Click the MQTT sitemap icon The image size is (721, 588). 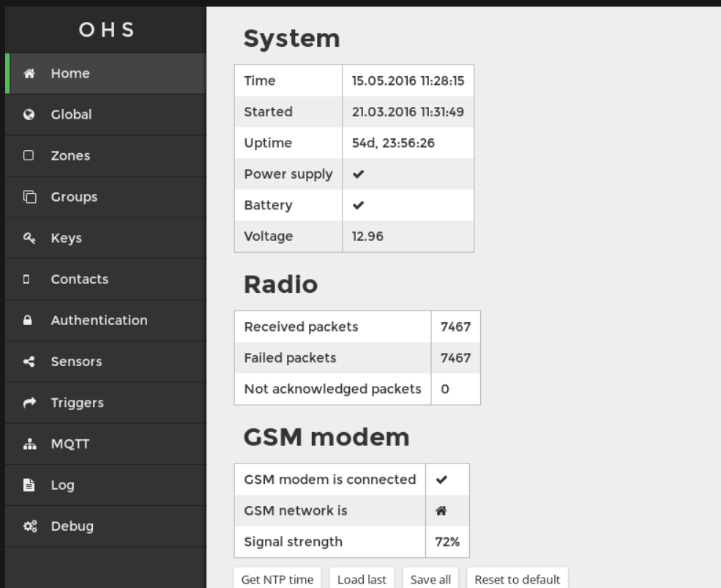(x=29, y=444)
